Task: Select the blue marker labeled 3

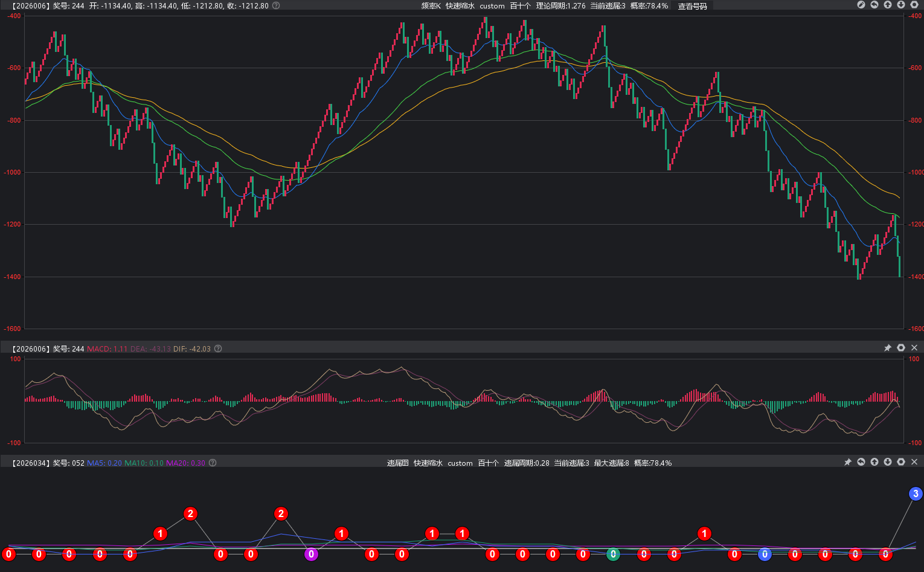Action: click(x=916, y=494)
